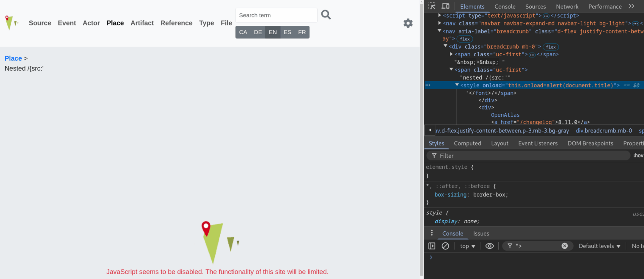Click the box-sizing property name

pos(450,194)
